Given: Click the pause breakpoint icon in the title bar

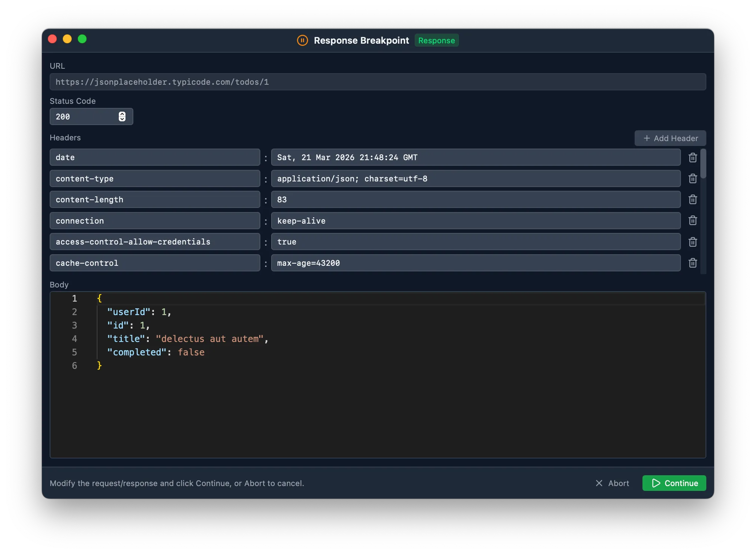Looking at the screenshot, I should (x=302, y=40).
